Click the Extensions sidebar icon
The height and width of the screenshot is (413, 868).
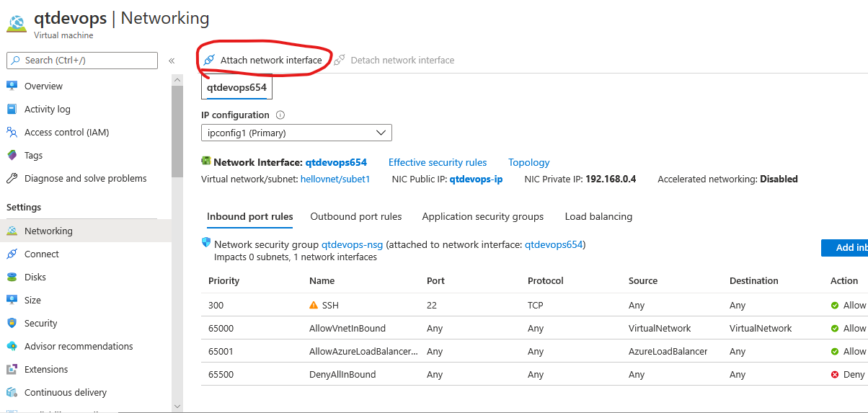point(12,369)
